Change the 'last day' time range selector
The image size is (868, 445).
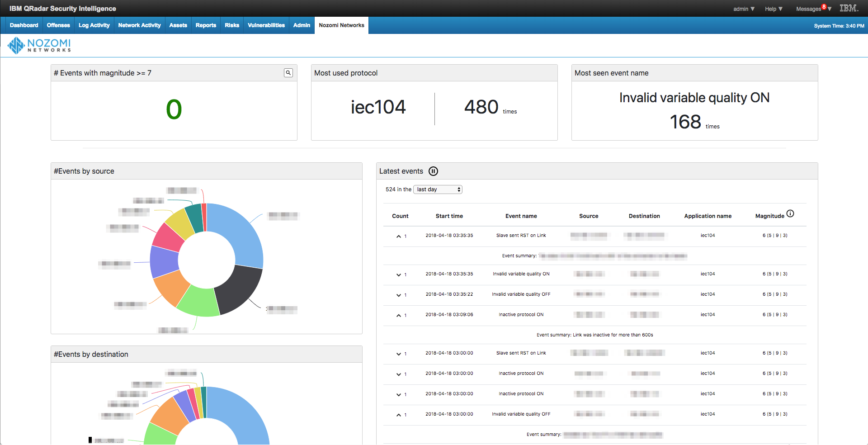click(x=437, y=189)
